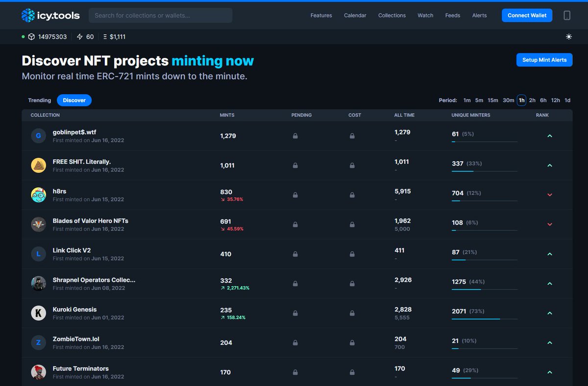
Task: Select the 5m period option
Action: 479,100
